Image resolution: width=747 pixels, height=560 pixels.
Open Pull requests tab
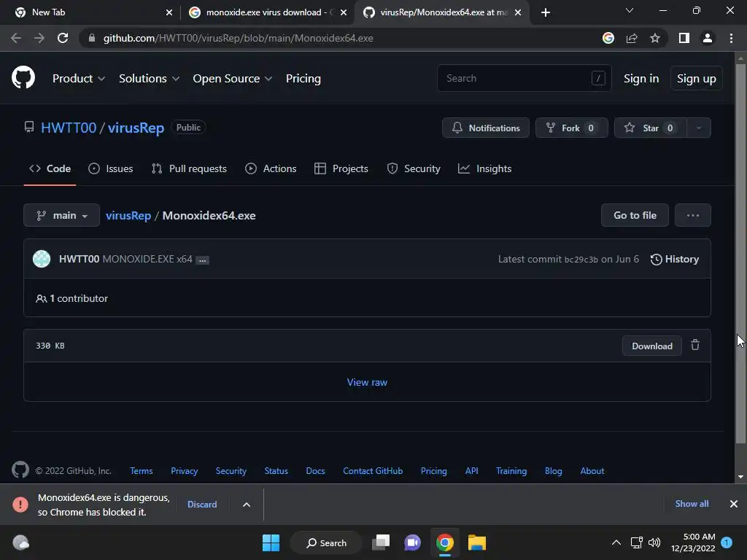point(189,168)
